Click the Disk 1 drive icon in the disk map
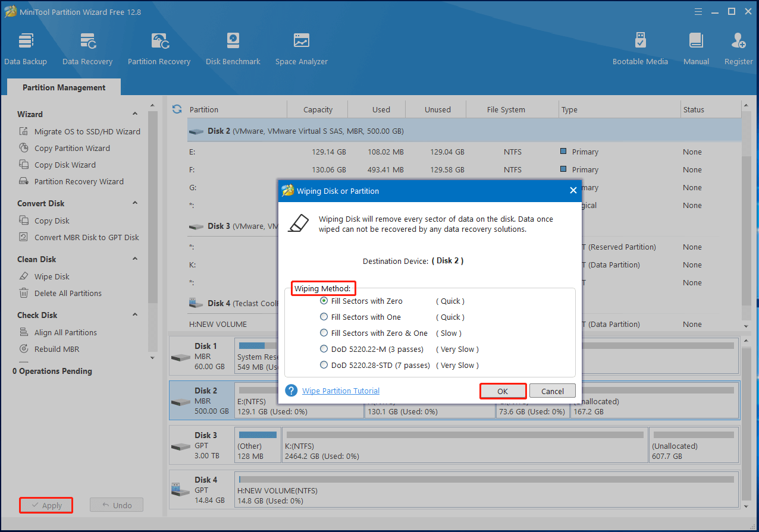The width and height of the screenshot is (759, 532). (x=181, y=357)
